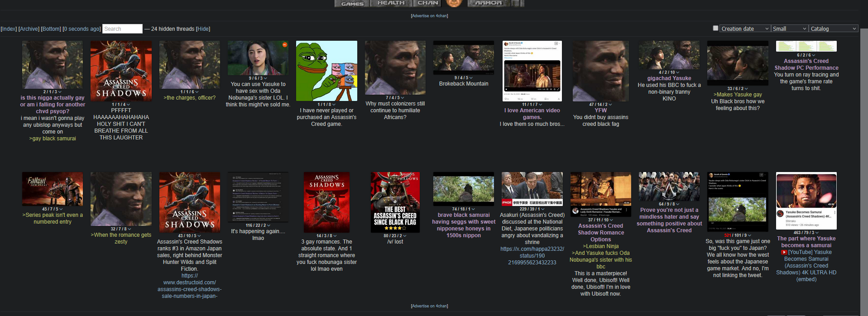Expand menu arrow of thread 116 / 22 / 2

(x=269, y=225)
